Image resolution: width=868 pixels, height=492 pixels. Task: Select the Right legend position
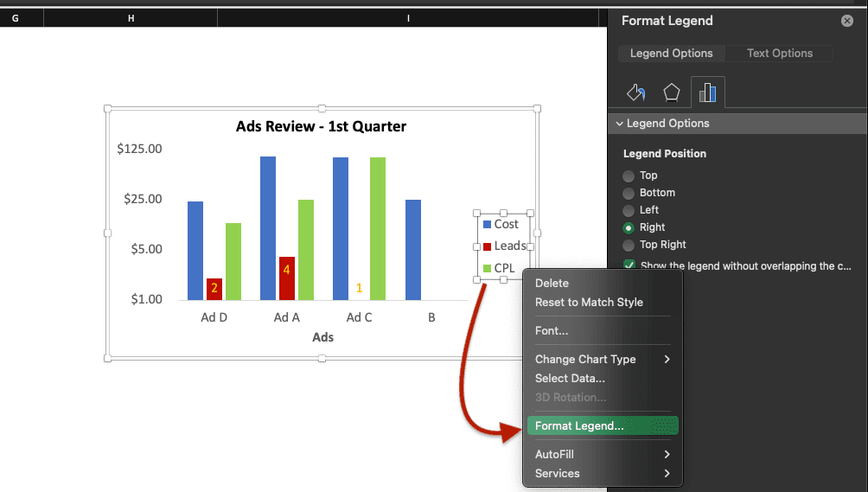629,227
